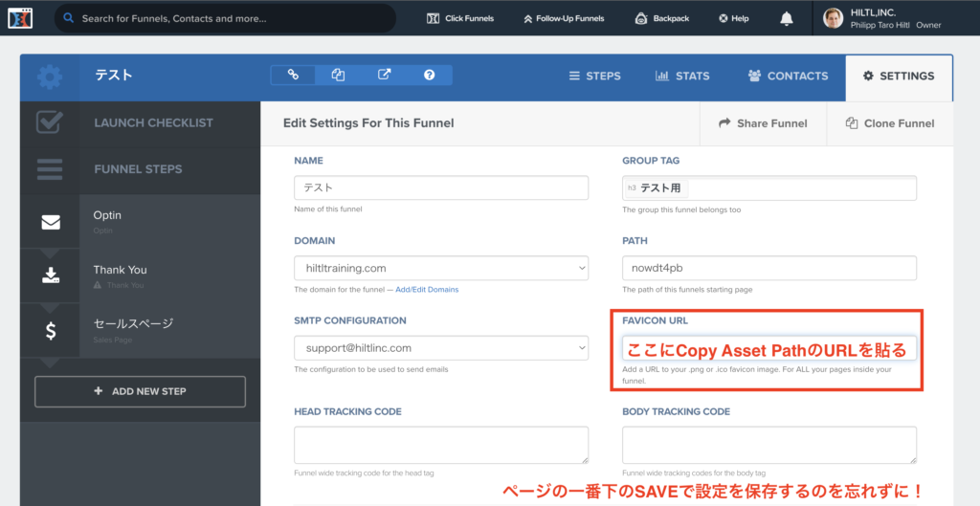Click the Thank You download icon
980x506 pixels.
(x=51, y=275)
